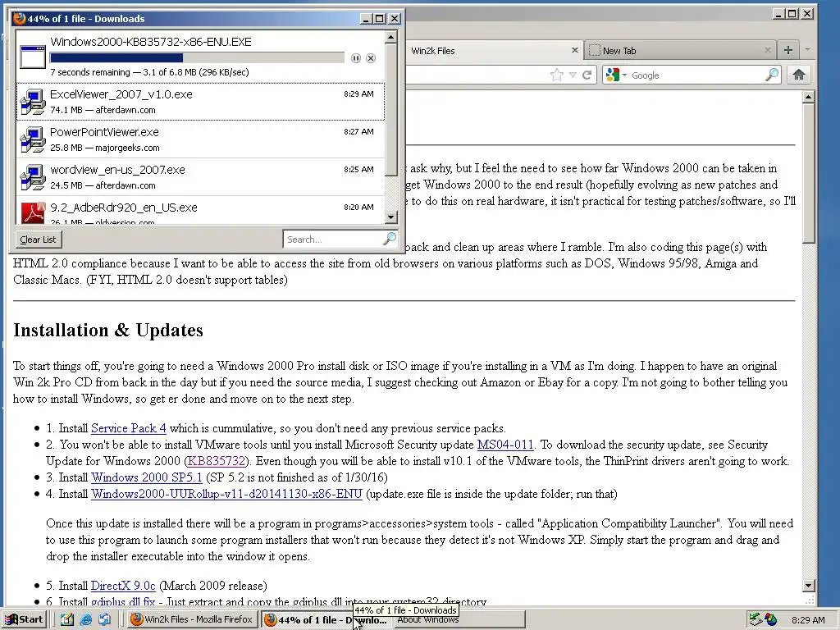
Task: Click the download progress bar
Action: tap(197, 58)
